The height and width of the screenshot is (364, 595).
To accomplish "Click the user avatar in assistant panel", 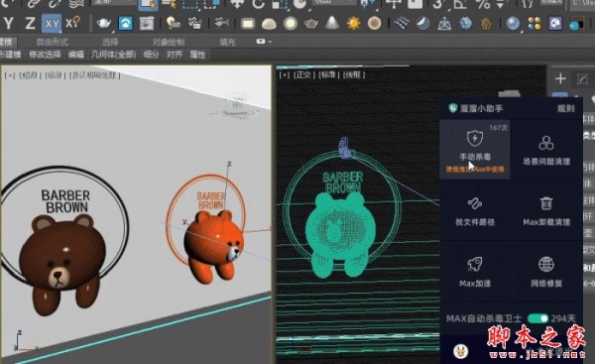I will (x=460, y=351).
